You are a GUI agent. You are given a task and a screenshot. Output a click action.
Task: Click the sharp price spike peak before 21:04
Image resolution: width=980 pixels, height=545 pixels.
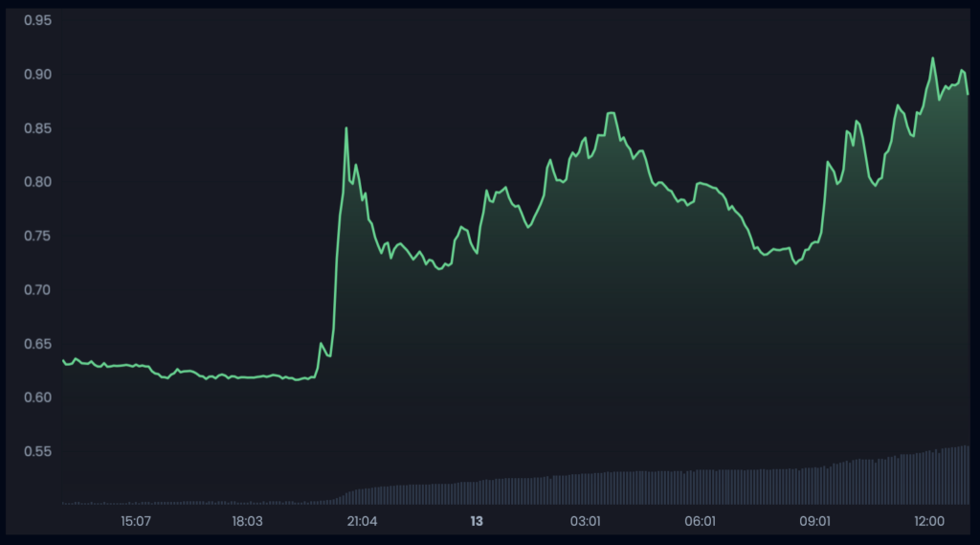click(x=346, y=128)
